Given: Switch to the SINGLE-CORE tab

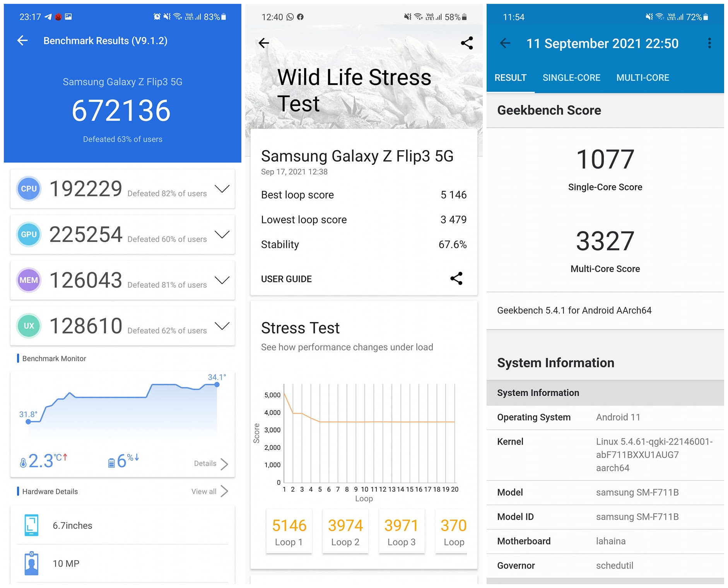Looking at the screenshot, I should [571, 78].
